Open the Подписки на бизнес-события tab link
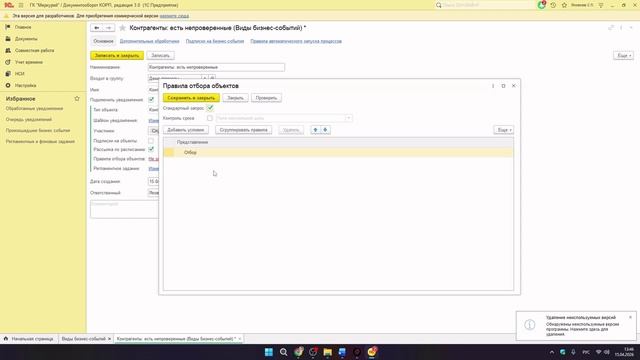Screen dimensions: 640x360 pos(215,41)
